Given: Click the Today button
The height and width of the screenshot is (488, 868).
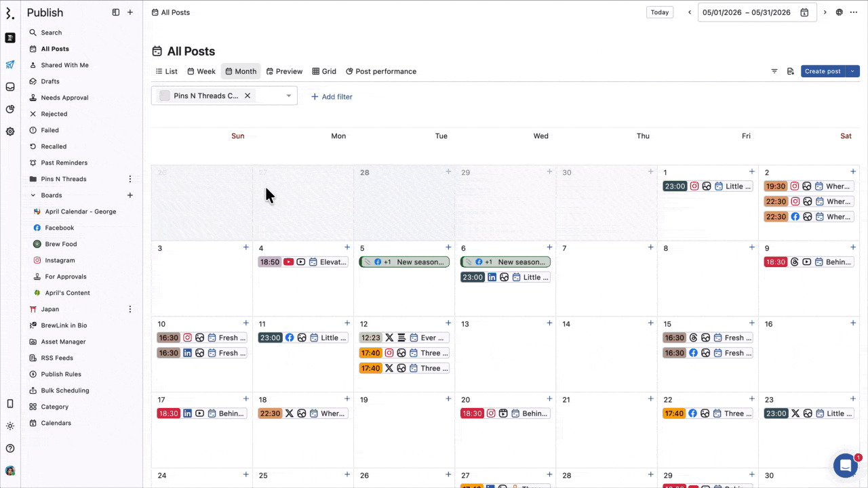Looking at the screenshot, I should 659,12.
